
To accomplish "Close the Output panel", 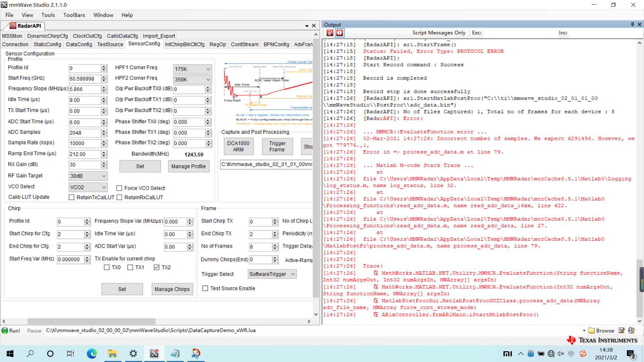I will 640,24.
